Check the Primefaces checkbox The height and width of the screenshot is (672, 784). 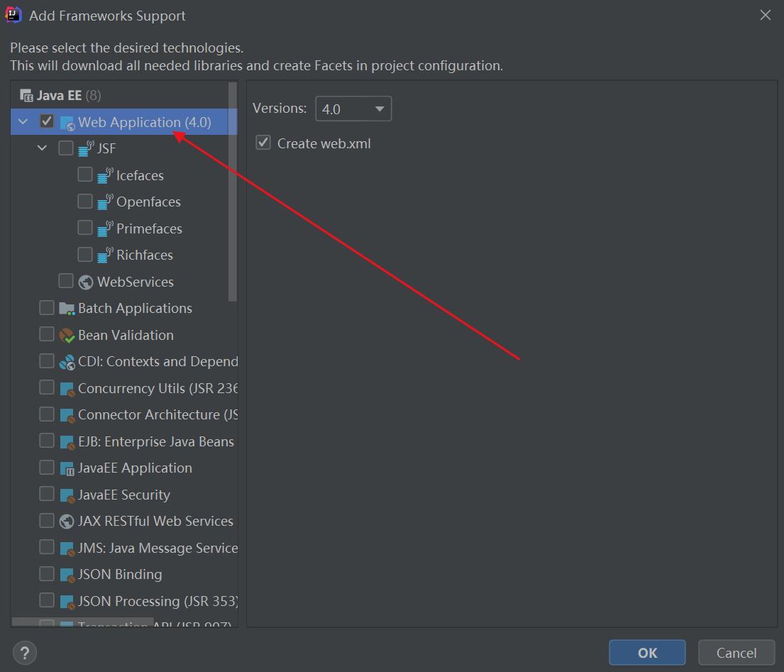[x=85, y=228]
